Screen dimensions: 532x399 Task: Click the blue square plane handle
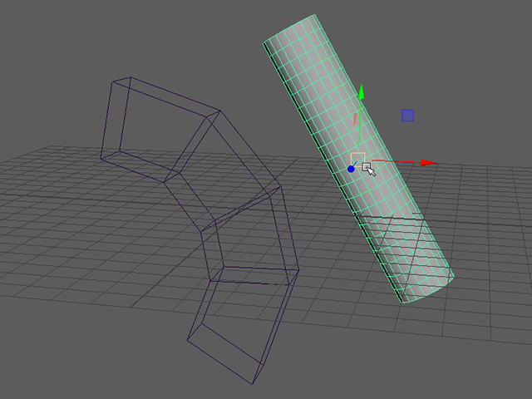[407, 116]
